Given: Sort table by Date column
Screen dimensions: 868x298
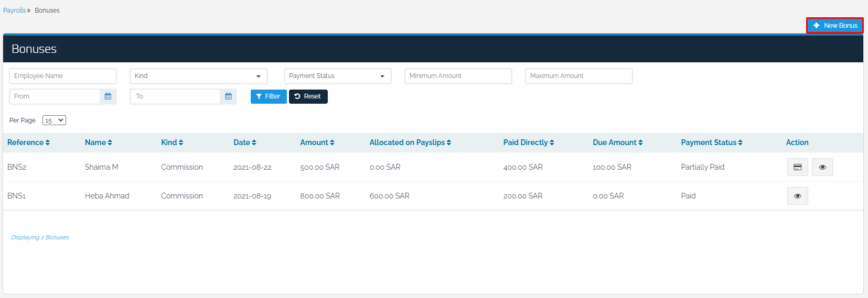Looking at the screenshot, I should 244,142.
